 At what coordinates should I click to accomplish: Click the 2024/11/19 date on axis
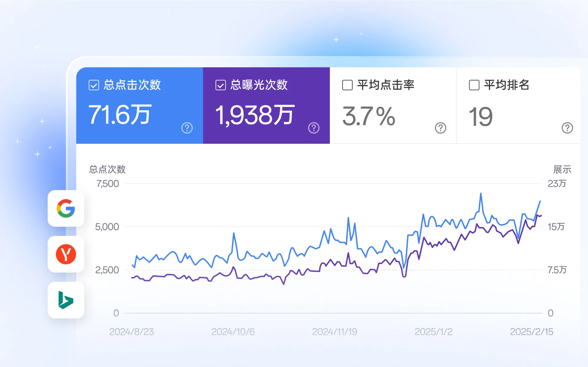[x=334, y=332]
